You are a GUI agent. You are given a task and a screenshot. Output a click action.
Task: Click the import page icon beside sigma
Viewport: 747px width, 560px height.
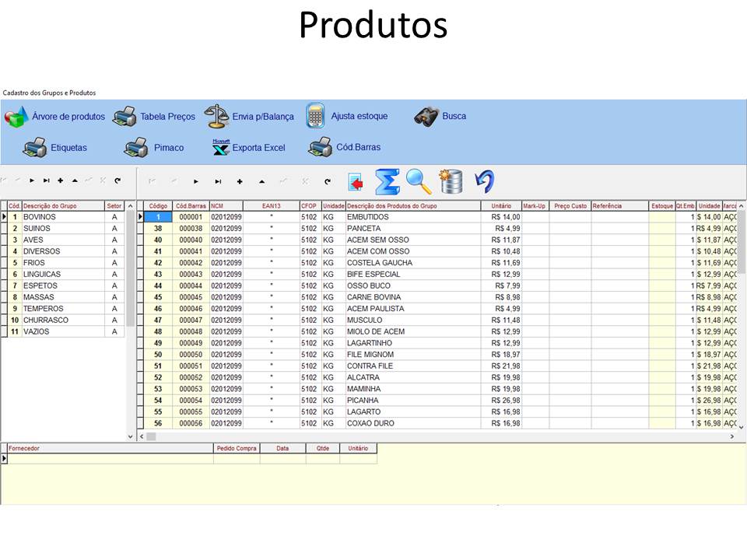356,181
